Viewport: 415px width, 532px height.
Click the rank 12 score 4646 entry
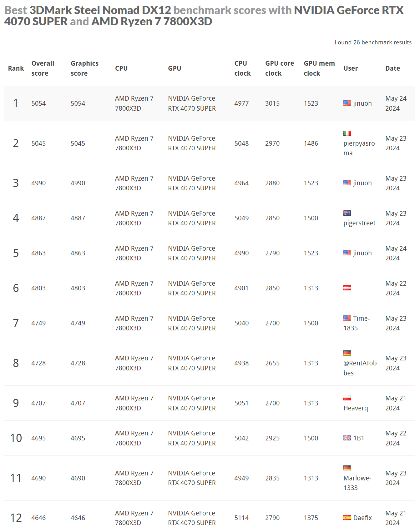coord(38,518)
